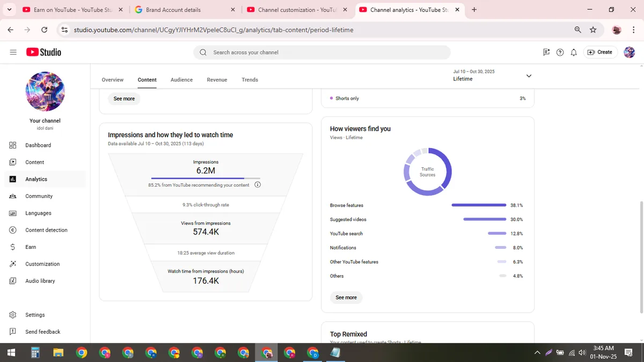The height and width of the screenshot is (362, 644).
Task: Click the channel profile picture
Action: coord(45,92)
